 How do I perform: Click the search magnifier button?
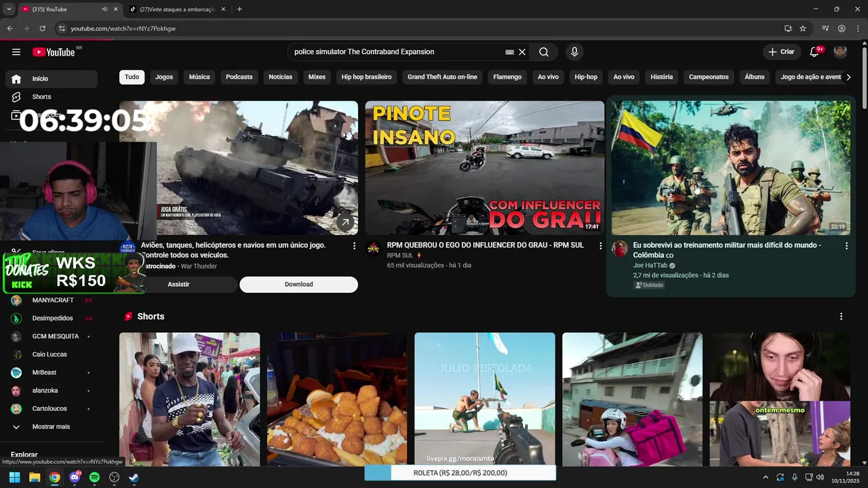(x=544, y=52)
